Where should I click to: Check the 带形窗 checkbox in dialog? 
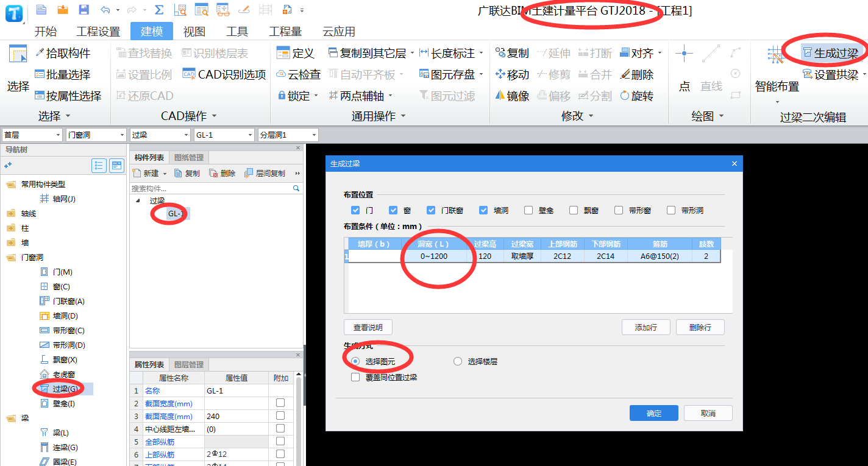[619, 210]
